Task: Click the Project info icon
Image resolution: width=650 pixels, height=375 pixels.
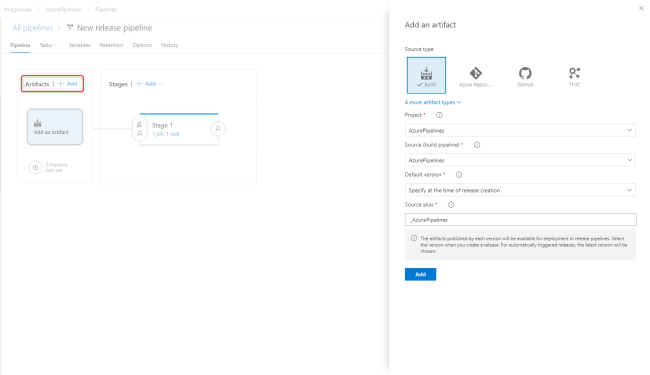Action: 439,115
